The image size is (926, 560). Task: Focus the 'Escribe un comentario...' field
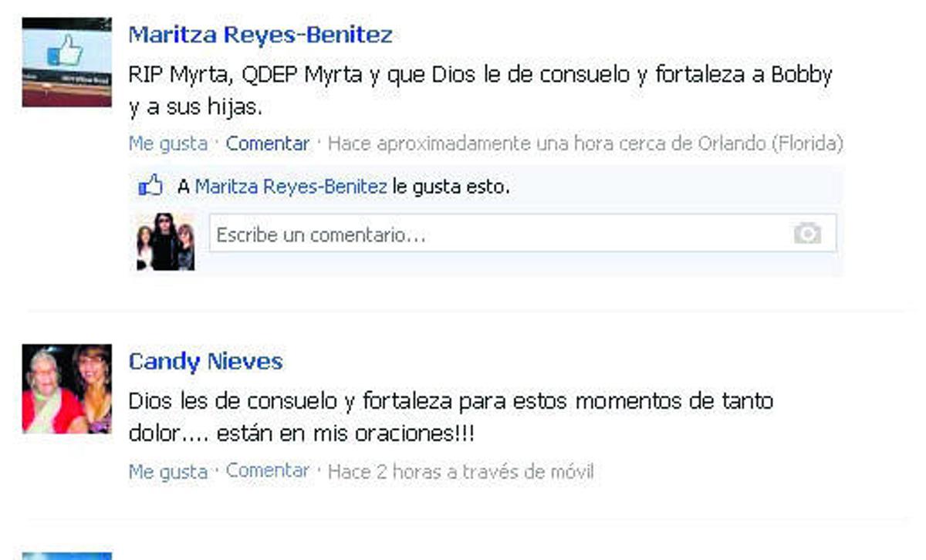pos(522,234)
